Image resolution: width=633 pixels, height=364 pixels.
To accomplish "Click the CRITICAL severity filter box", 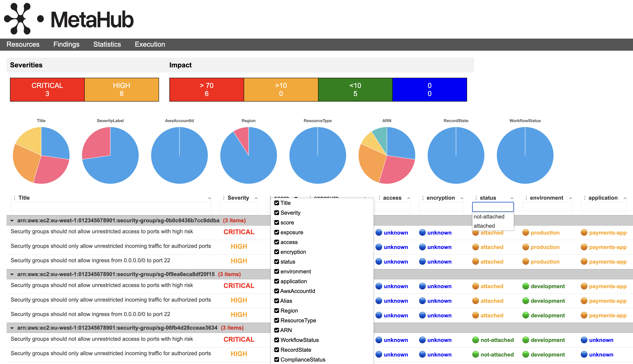I will pos(47,89).
